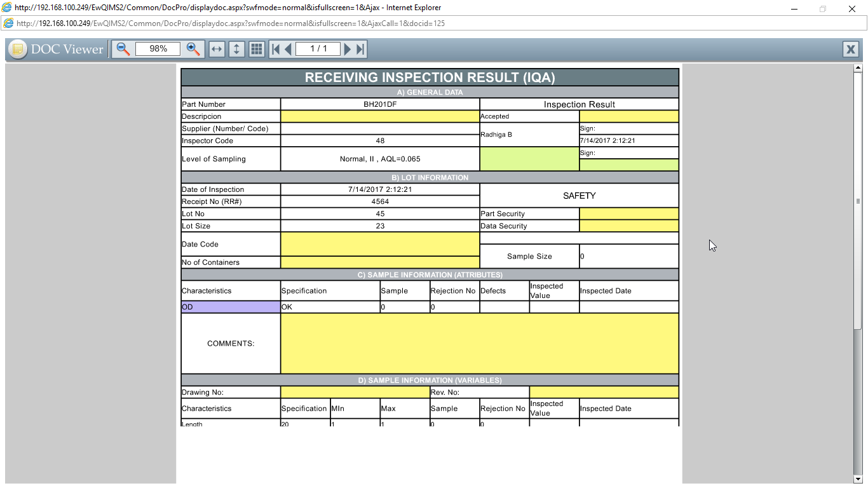Image resolution: width=868 pixels, height=488 pixels.
Task: Click the yellow Rev. No field
Action: pyautogui.click(x=604, y=392)
